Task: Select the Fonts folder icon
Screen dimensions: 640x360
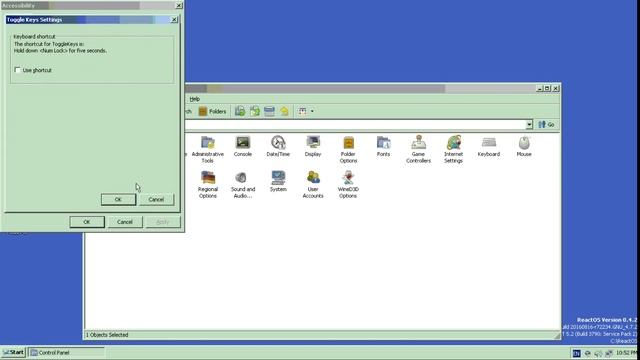Action: click(x=383, y=146)
